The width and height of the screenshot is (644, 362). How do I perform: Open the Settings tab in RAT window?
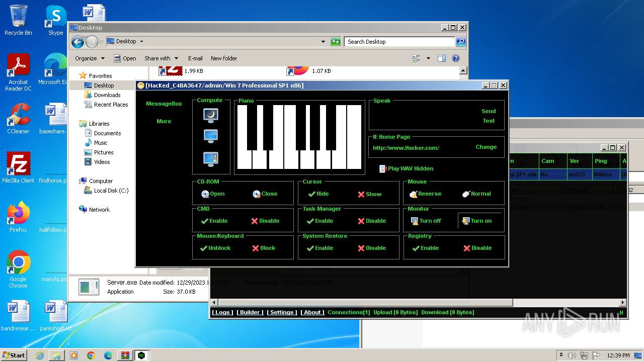click(282, 312)
